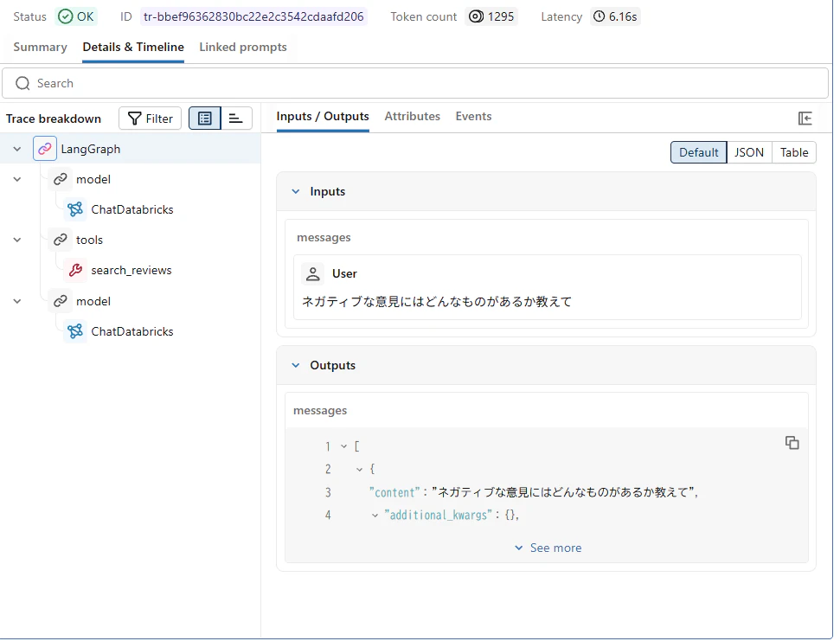Collapse the second model node
840x641 pixels.
(x=17, y=301)
